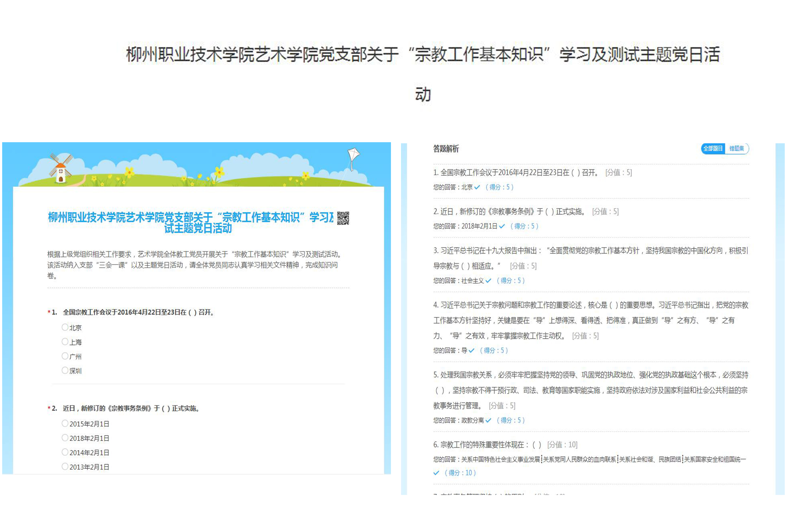Select the 上海 radio option
The height and width of the screenshot is (510, 812).
pos(65,342)
